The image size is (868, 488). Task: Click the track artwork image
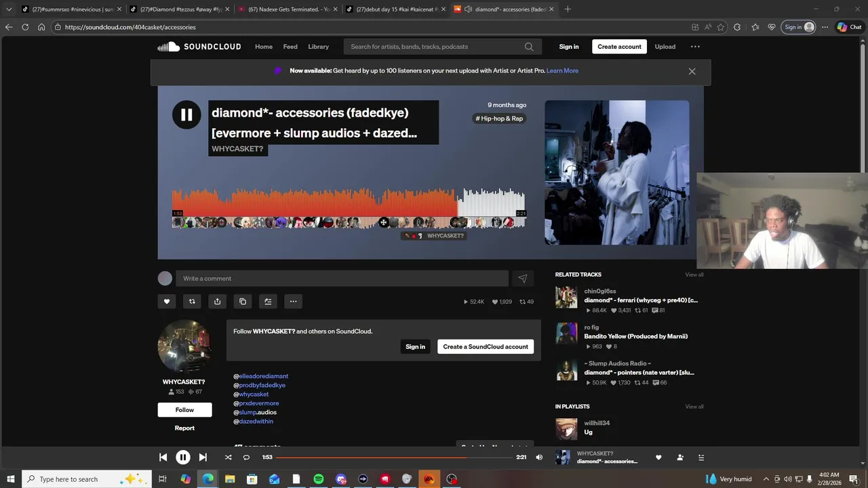tap(616, 172)
